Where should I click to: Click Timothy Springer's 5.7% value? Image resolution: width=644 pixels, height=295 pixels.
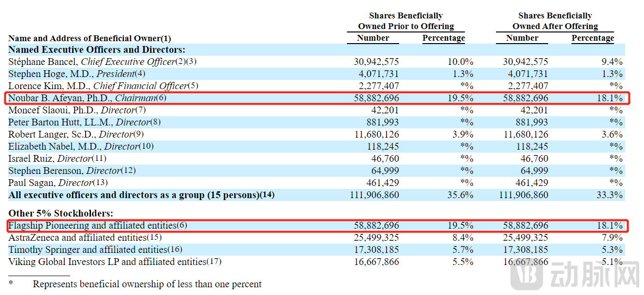(x=463, y=249)
